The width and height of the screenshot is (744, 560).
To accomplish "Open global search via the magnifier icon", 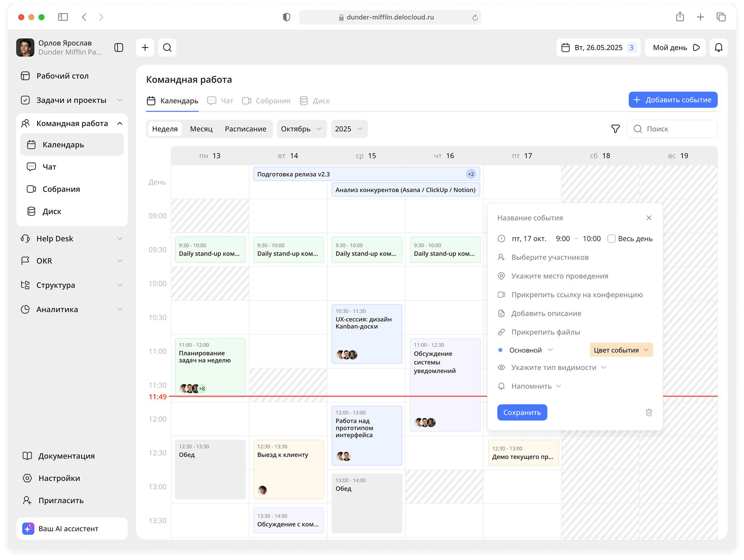I will tap(167, 47).
